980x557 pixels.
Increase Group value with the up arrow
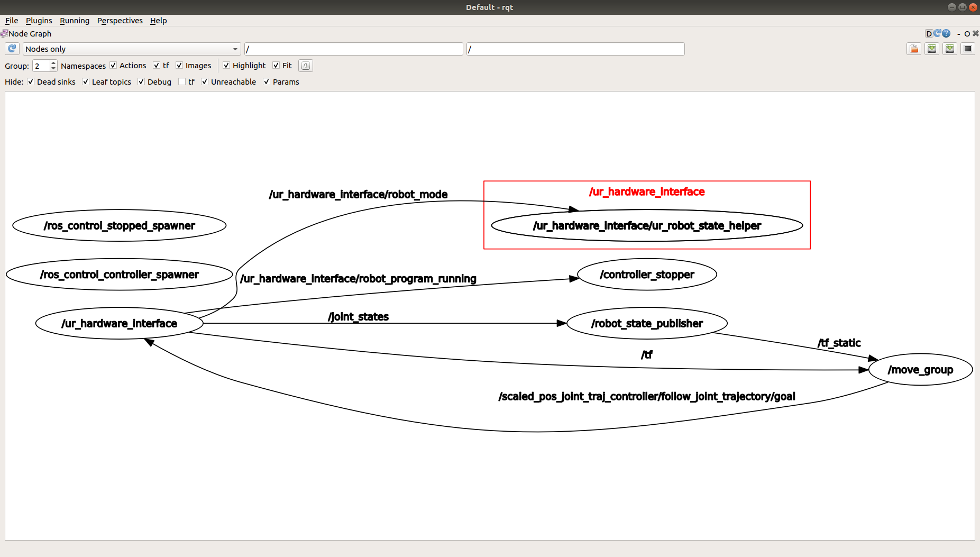[53, 62]
